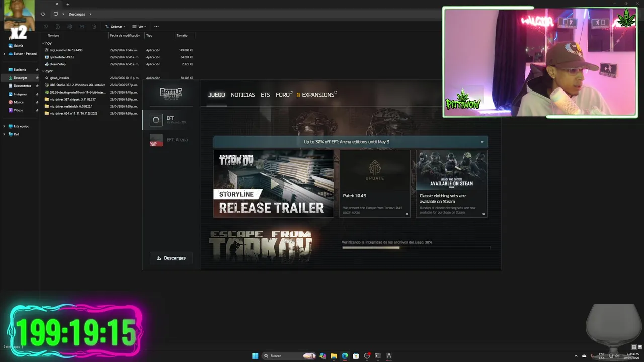
Task: Select Galería in the Explorer sidebar
Action: 19,46
